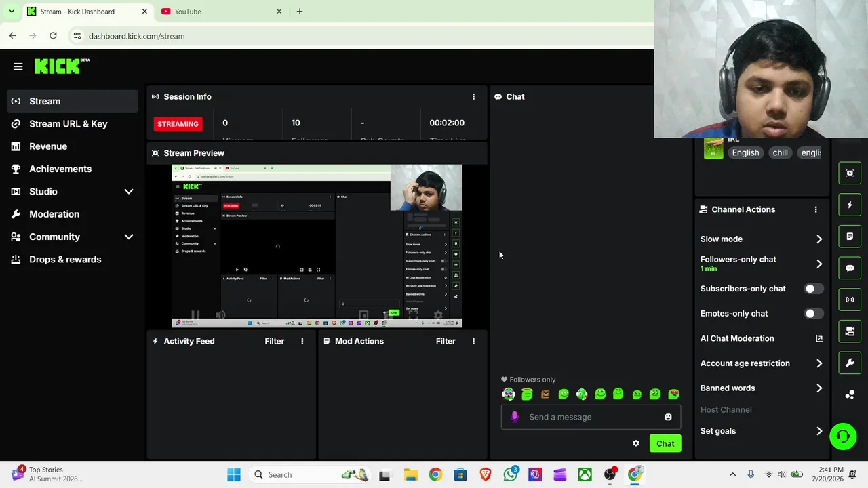Image resolution: width=868 pixels, height=488 pixels.
Task: Open AI Chat Moderation external link icon
Action: tap(819, 338)
